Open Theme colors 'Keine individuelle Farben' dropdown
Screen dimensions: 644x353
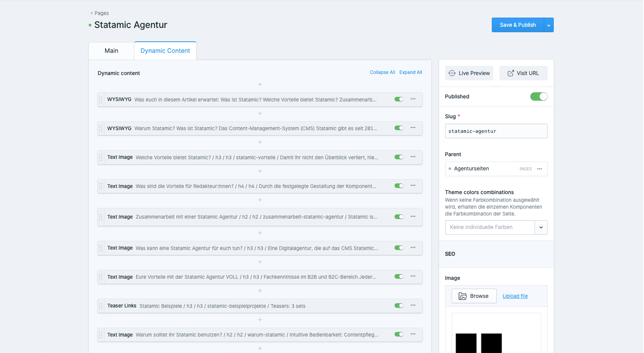[x=496, y=227]
